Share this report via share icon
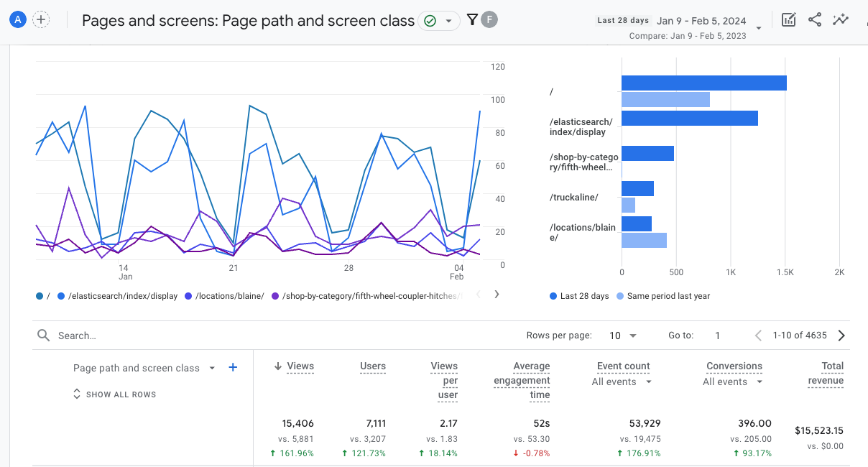Viewport: 868px width, 467px height. [815, 20]
